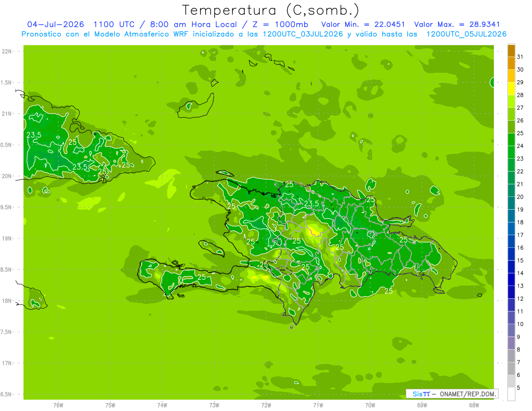The width and height of the screenshot is (532, 411).
Task: Click the '19N' latitude axis label
Action: point(8,239)
